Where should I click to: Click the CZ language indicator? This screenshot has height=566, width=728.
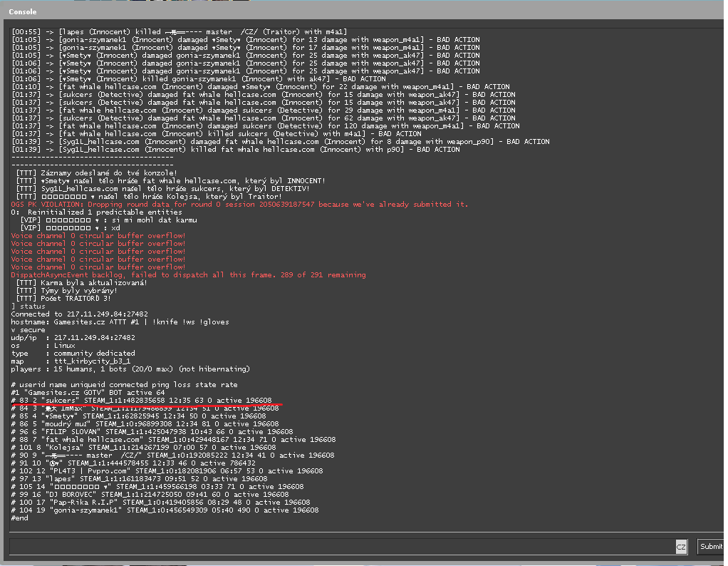(x=681, y=547)
